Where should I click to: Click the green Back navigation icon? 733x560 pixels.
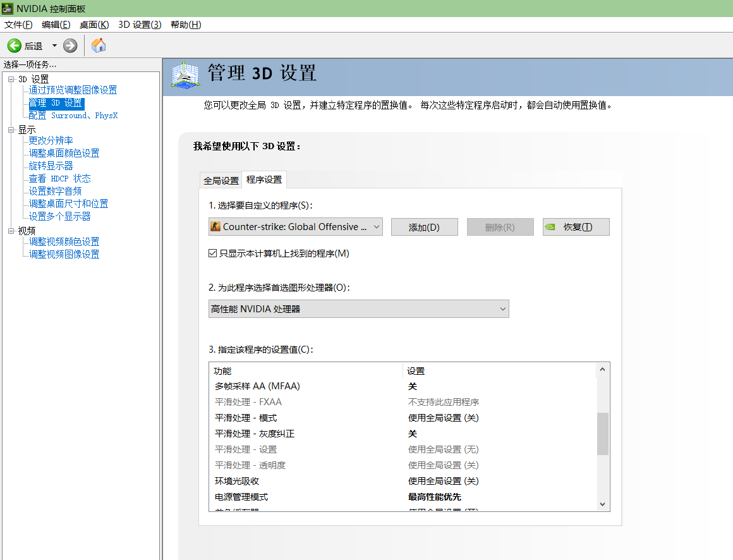(14, 45)
